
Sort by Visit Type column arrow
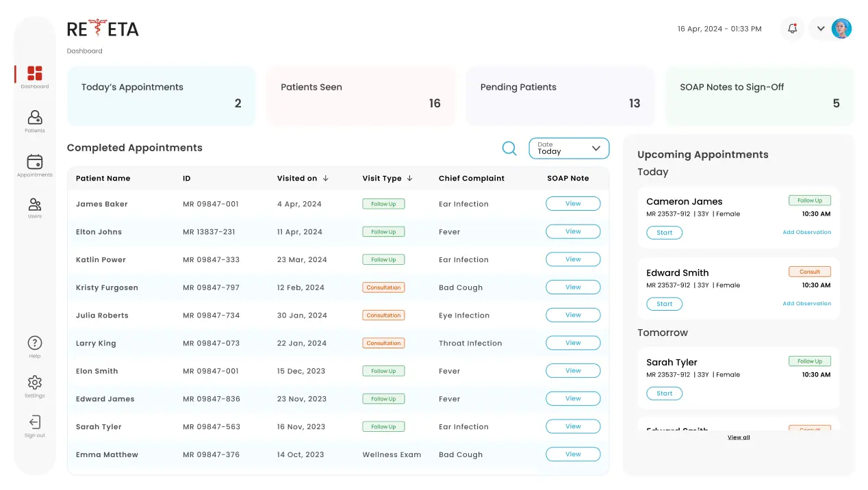[x=409, y=179]
